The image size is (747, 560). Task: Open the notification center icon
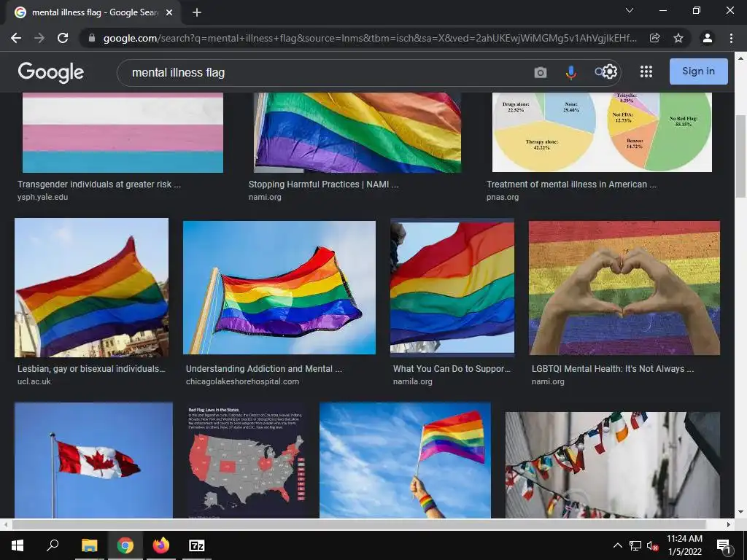(724, 546)
